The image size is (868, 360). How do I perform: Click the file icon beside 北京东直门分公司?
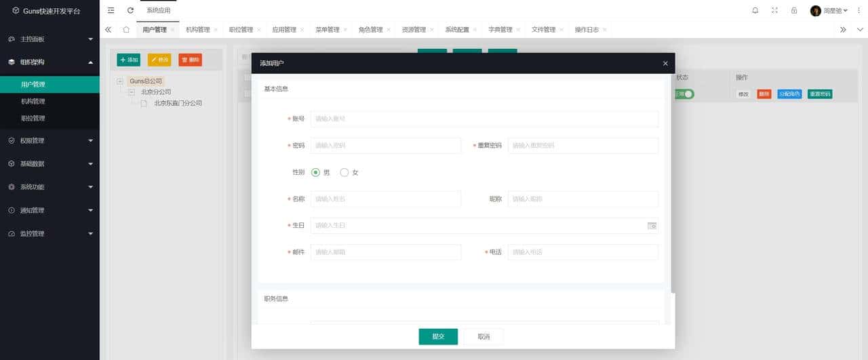pos(144,104)
